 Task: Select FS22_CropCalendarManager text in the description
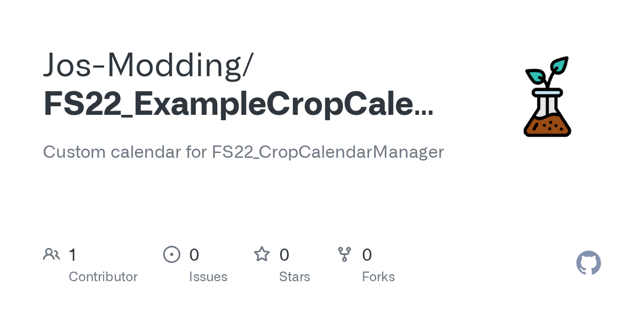(x=328, y=152)
